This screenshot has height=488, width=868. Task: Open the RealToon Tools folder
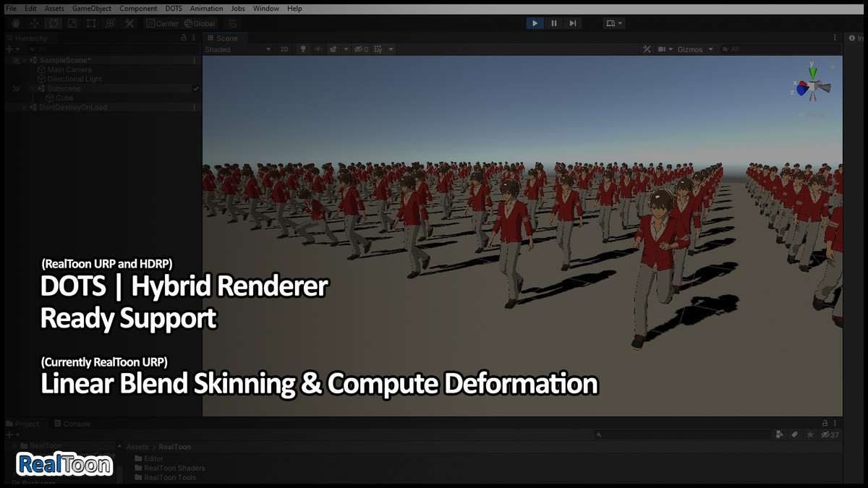pyautogui.click(x=164, y=477)
